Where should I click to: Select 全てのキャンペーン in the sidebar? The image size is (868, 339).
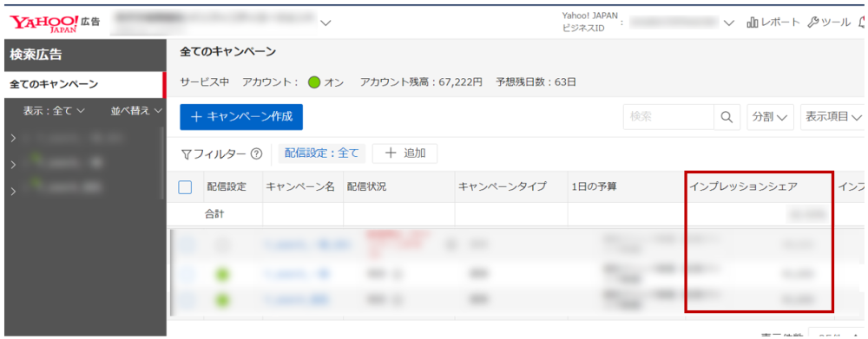[x=85, y=85]
